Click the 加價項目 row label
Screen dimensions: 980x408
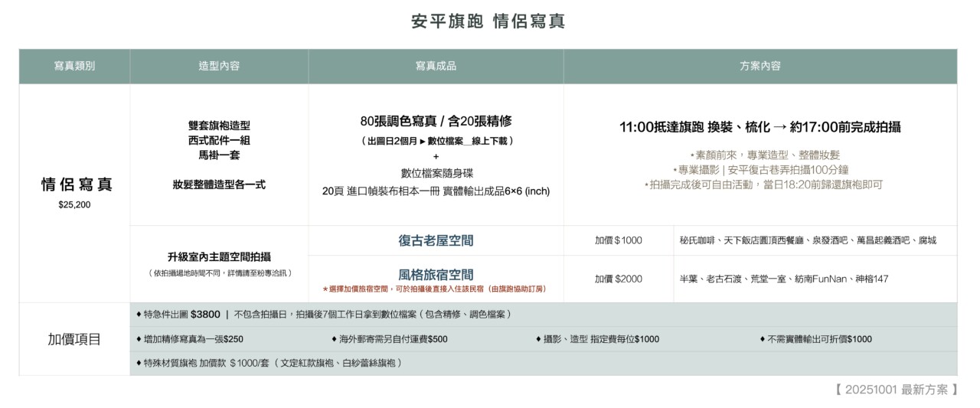click(74, 339)
